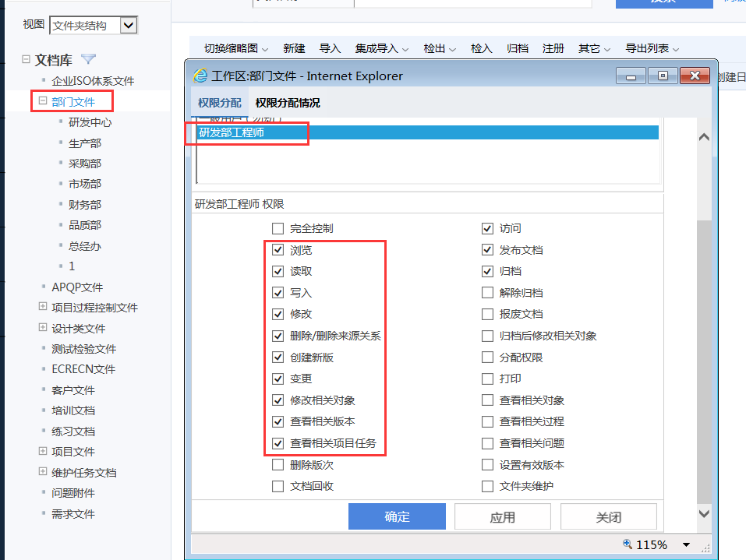Screen dimensions: 746x560
Task: Uncheck the 读取 permission
Action: click(x=278, y=272)
